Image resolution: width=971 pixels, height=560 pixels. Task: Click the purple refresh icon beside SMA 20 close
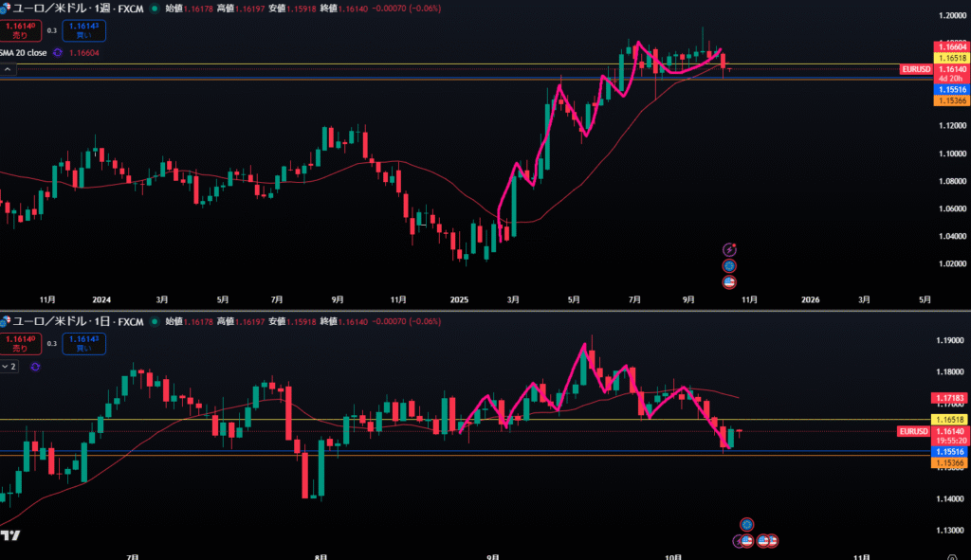(58, 53)
